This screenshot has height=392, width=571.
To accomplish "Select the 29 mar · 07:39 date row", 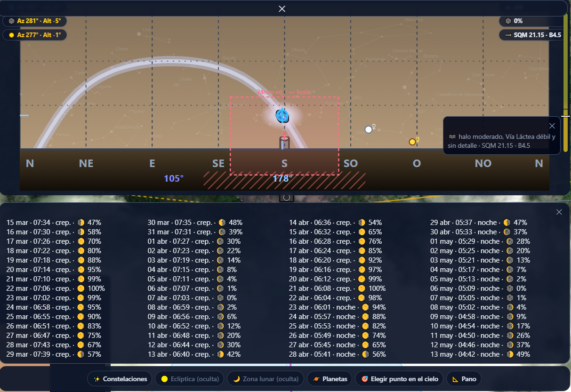I will pos(54,354).
